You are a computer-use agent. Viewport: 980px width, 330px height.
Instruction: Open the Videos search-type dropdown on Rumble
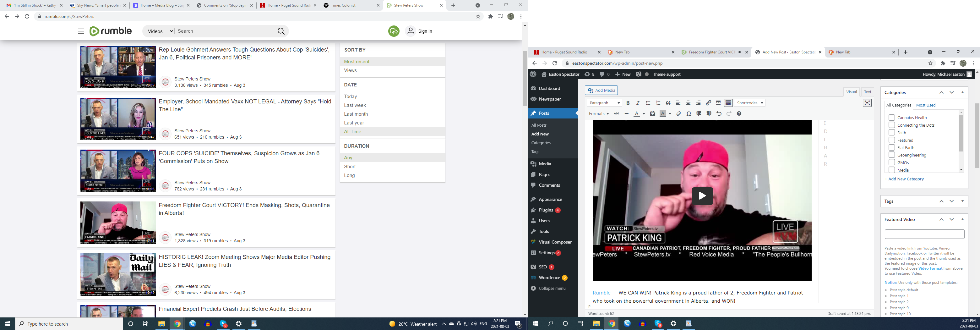point(160,31)
